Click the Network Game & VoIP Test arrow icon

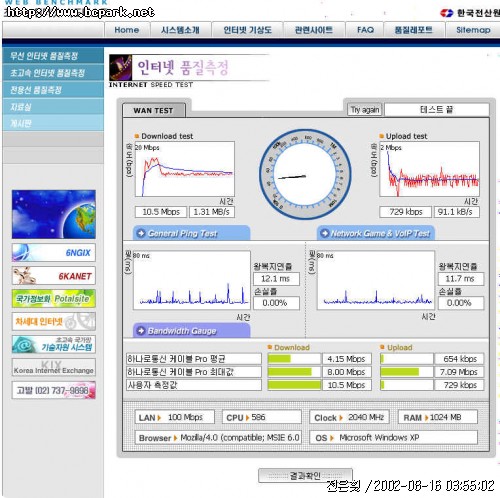pyautogui.click(x=324, y=233)
